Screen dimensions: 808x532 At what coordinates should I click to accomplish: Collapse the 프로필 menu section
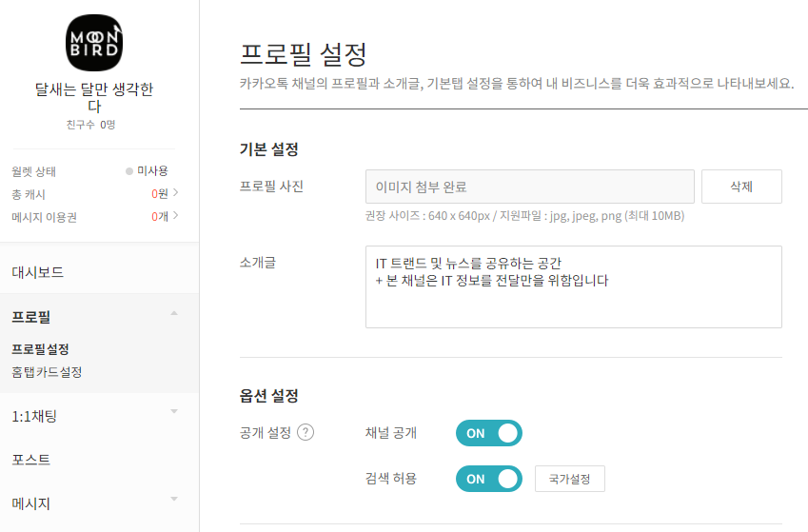[174, 313]
